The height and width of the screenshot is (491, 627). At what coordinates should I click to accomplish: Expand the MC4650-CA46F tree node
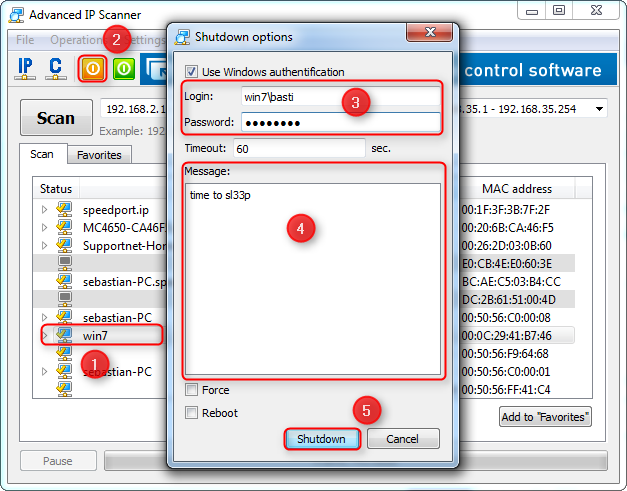[x=44, y=227]
